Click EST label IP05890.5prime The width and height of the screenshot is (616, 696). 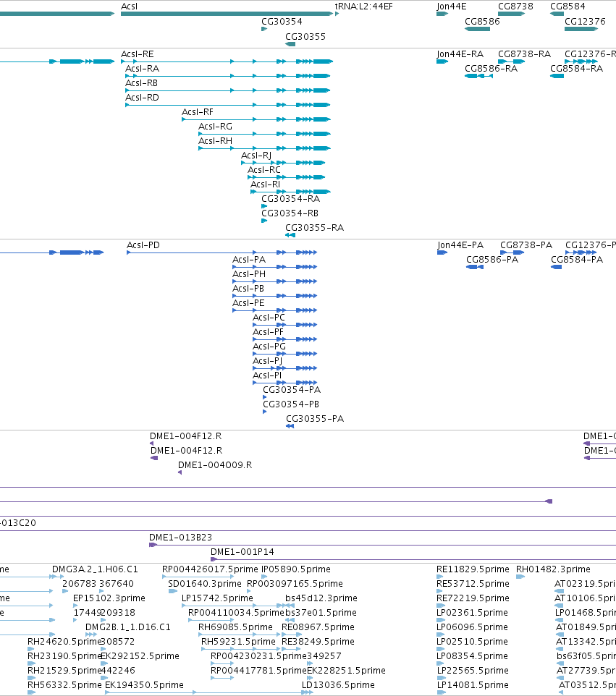point(296,569)
